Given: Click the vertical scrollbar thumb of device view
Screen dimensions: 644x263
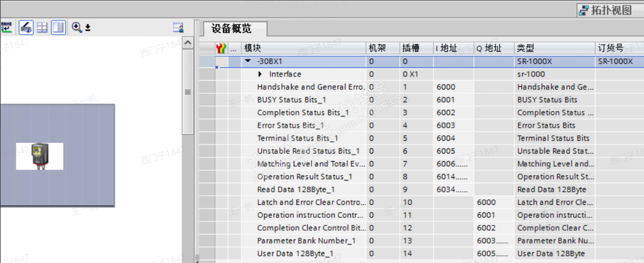Looking at the screenshot, I should pyautogui.click(x=188, y=92).
